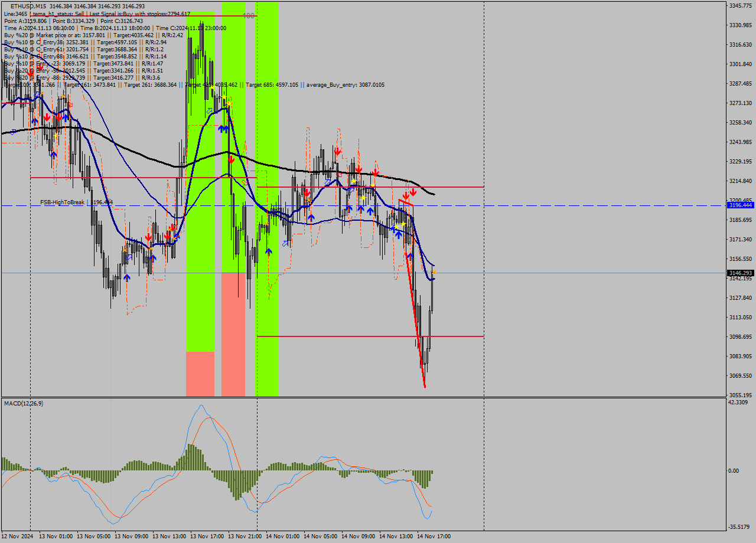
Task: Click the '14 Nov 09:00' time label
Action: coord(358,537)
